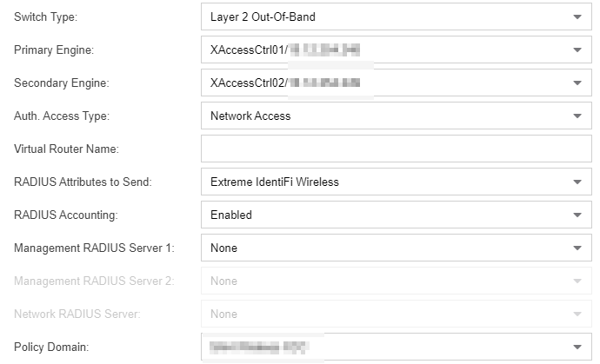The width and height of the screenshot is (600, 364).
Task: Open RADIUS Attributes to Send dropdown arrow
Action: point(577,182)
